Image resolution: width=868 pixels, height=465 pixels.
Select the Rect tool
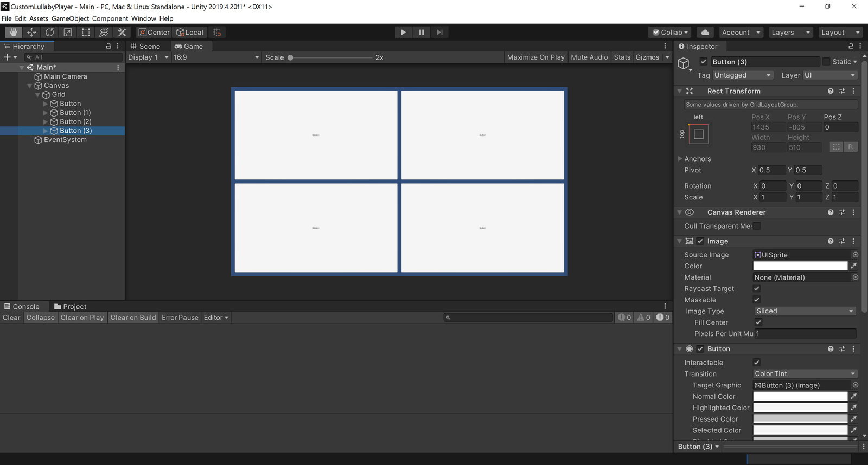86,33
